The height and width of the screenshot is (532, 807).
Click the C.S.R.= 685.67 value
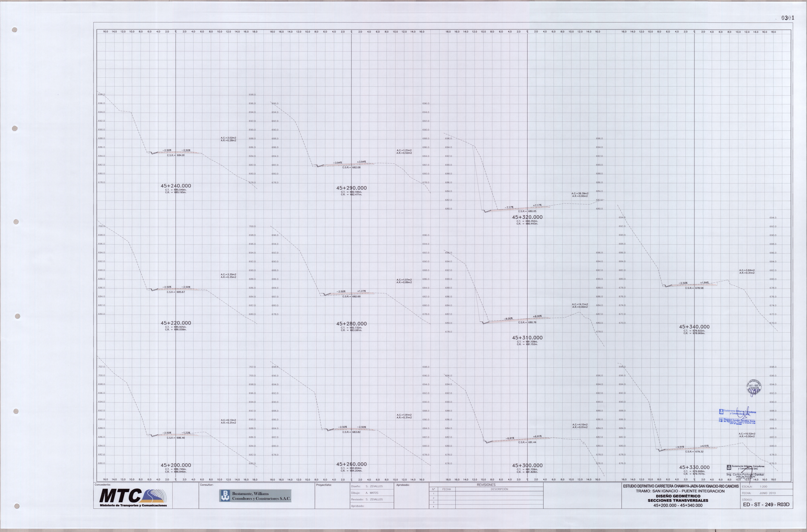[176, 292]
